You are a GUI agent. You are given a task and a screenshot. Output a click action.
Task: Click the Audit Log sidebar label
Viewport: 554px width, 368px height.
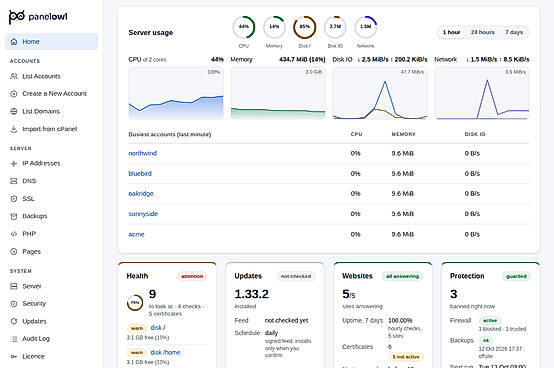pyautogui.click(x=36, y=339)
